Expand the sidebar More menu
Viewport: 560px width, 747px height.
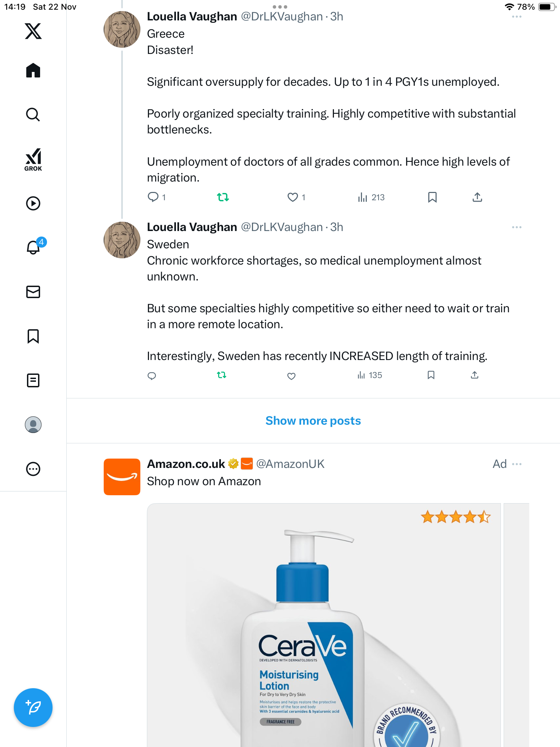[33, 469]
